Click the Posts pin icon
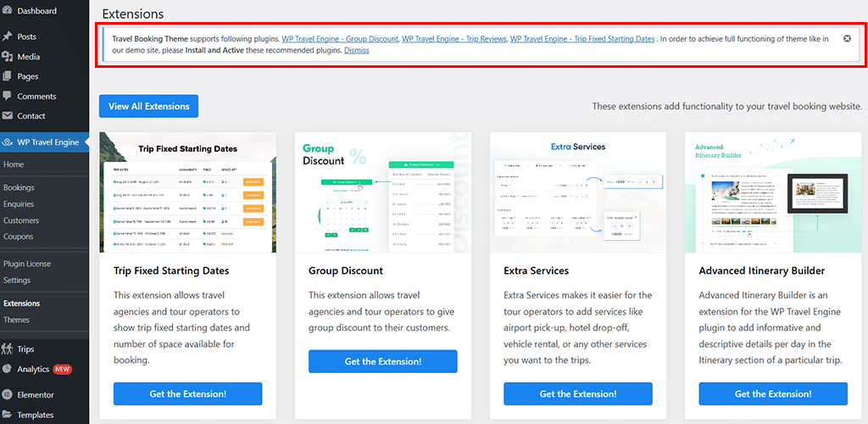This screenshot has width=868, height=424. click(x=8, y=36)
